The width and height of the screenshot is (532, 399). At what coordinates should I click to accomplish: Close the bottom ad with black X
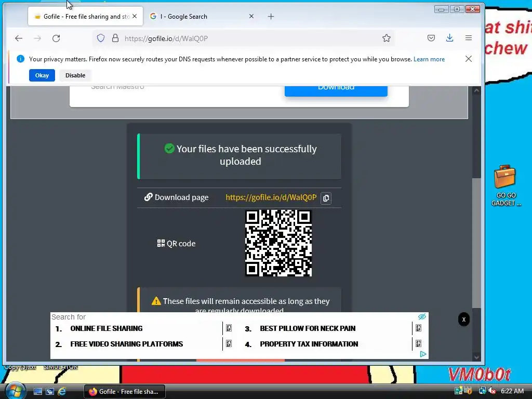point(464,320)
